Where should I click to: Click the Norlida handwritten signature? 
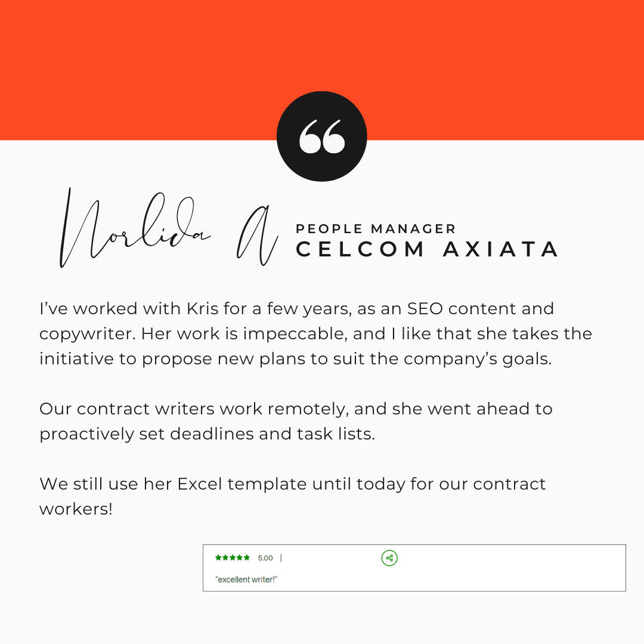[135, 227]
